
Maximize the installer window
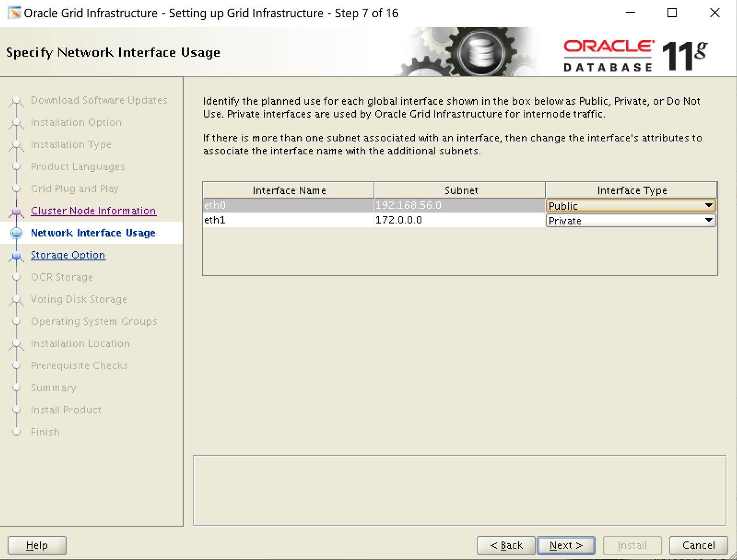pyautogui.click(x=672, y=13)
